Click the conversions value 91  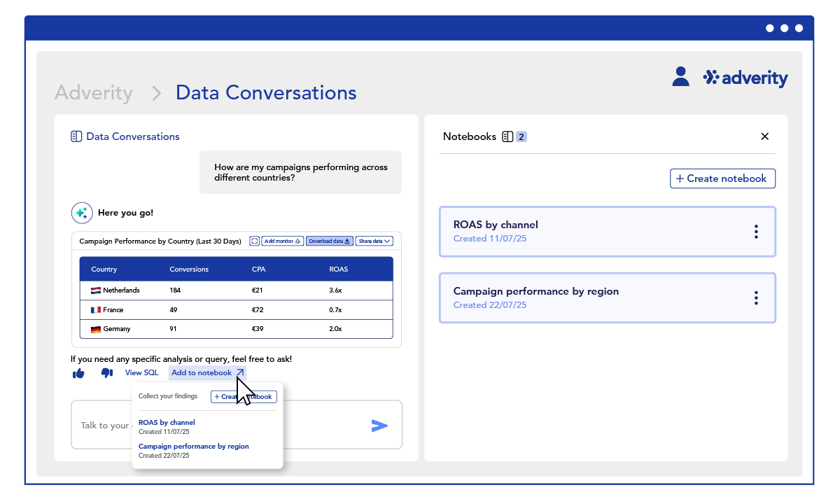pyautogui.click(x=174, y=329)
